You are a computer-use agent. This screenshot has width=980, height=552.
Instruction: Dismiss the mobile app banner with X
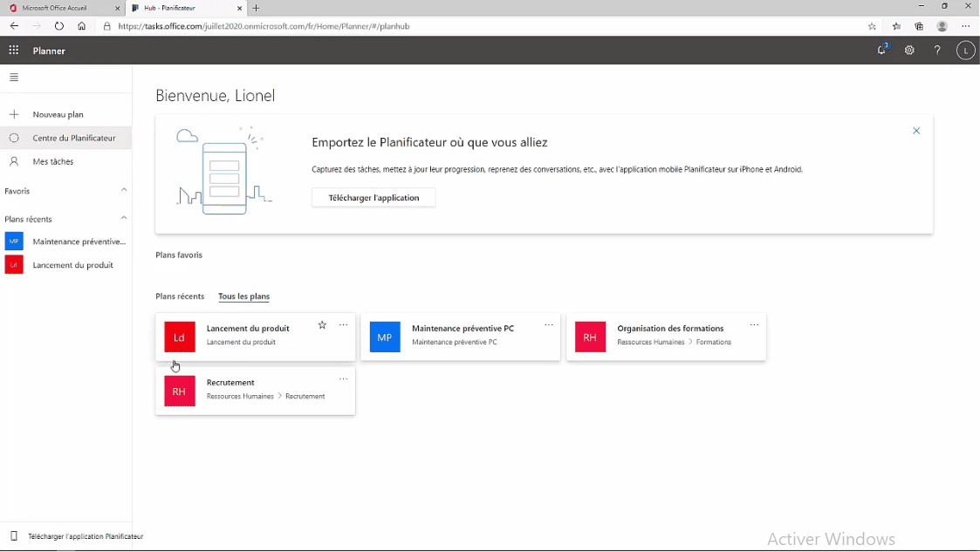(916, 130)
